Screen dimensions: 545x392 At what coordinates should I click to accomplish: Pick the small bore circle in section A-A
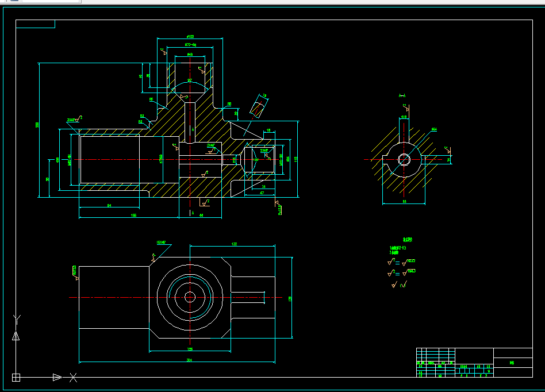pos(404,160)
